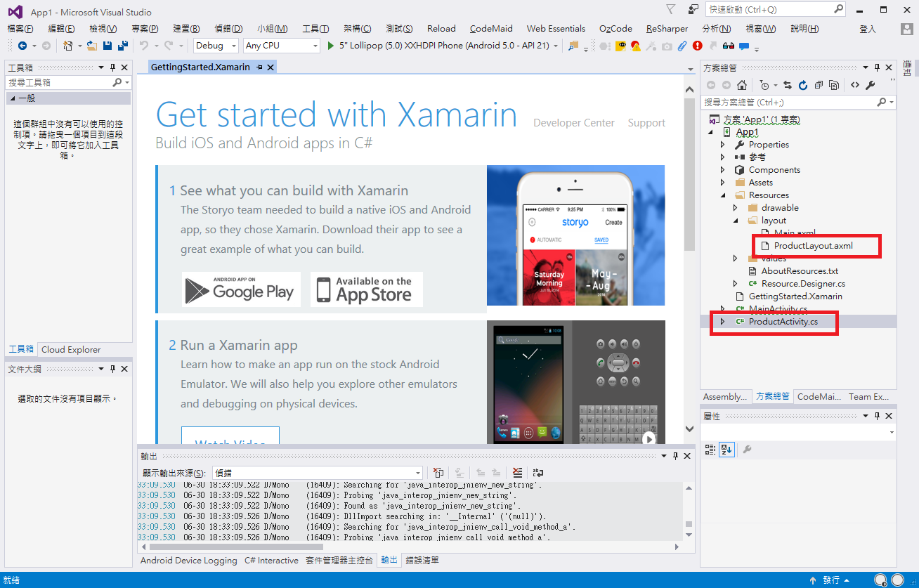Open the Any CPU platform dropdown
The width and height of the screenshot is (919, 588).
(x=282, y=46)
